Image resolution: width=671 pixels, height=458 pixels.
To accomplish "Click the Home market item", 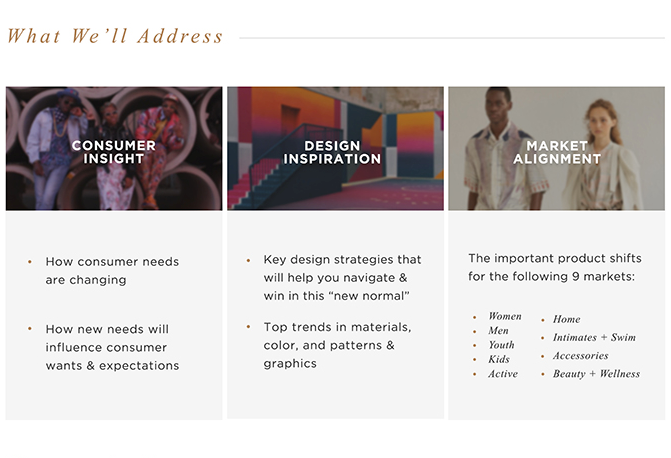I will click(x=567, y=319).
